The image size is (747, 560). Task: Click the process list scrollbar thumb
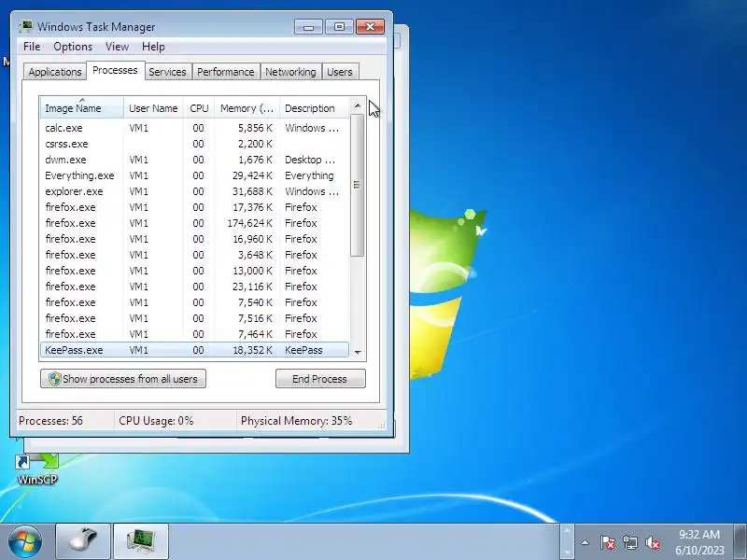358,185
